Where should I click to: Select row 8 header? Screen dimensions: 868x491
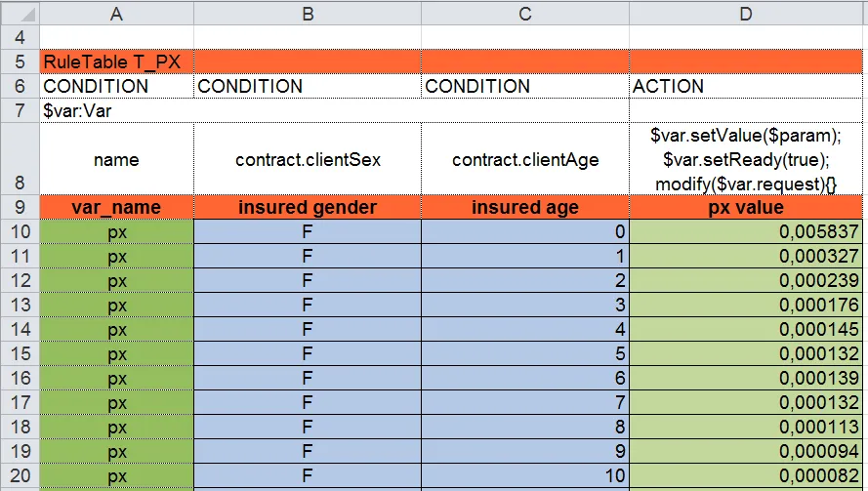coord(20,159)
